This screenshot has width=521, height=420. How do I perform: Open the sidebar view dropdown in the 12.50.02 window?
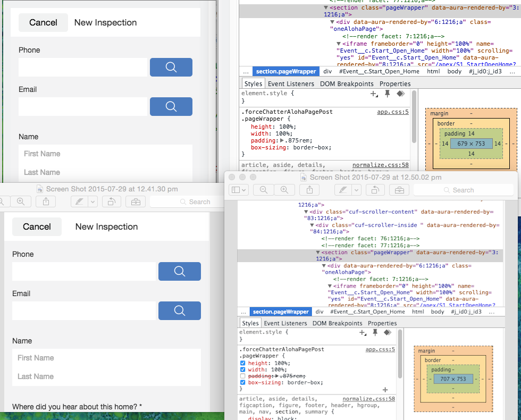[238, 190]
